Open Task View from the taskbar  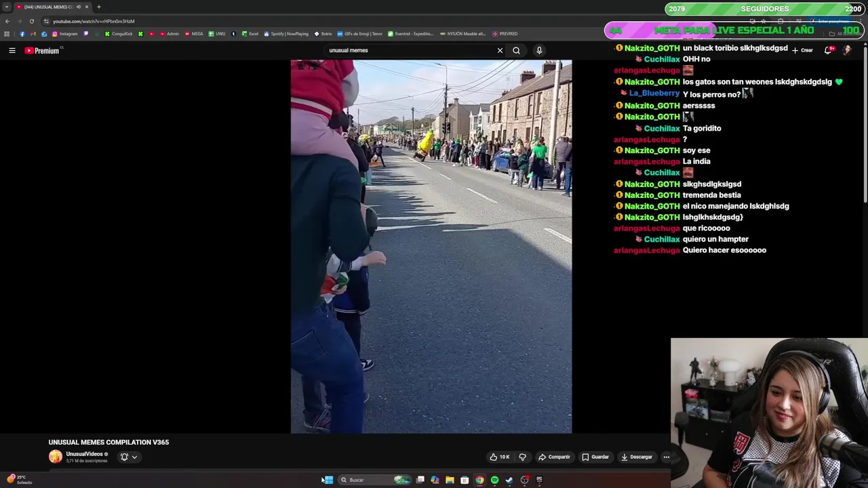[x=420, y=480]
